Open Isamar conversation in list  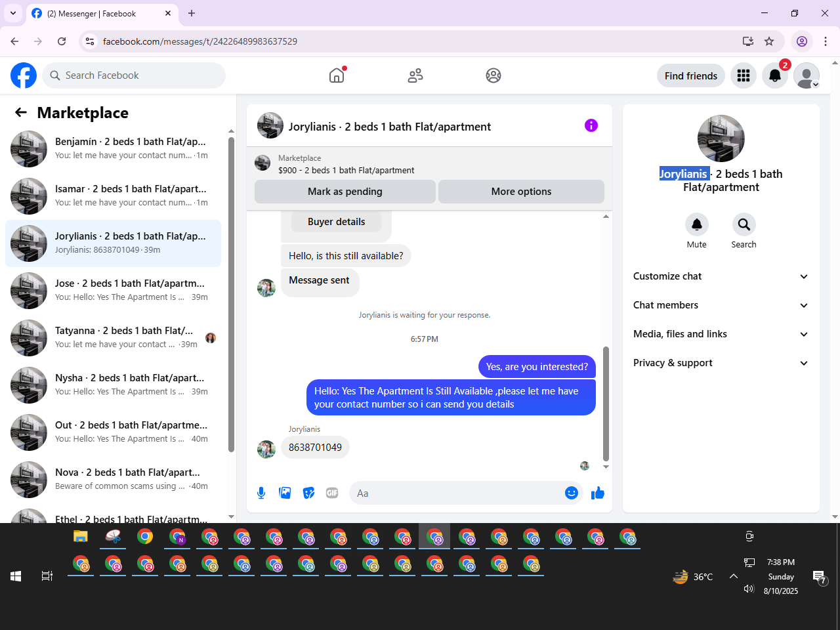113,196
